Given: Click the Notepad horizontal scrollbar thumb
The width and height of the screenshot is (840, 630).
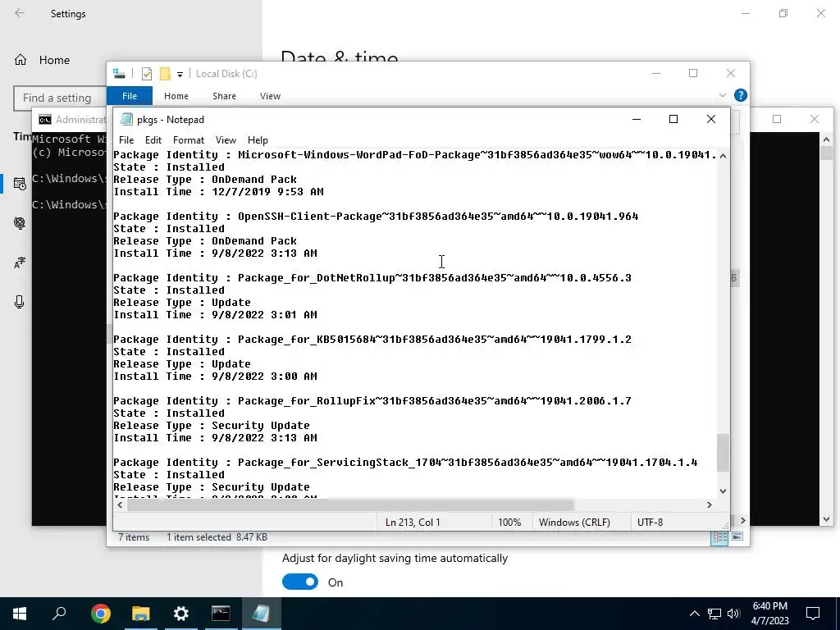Looking at the screenshot, I should [350, 504].
